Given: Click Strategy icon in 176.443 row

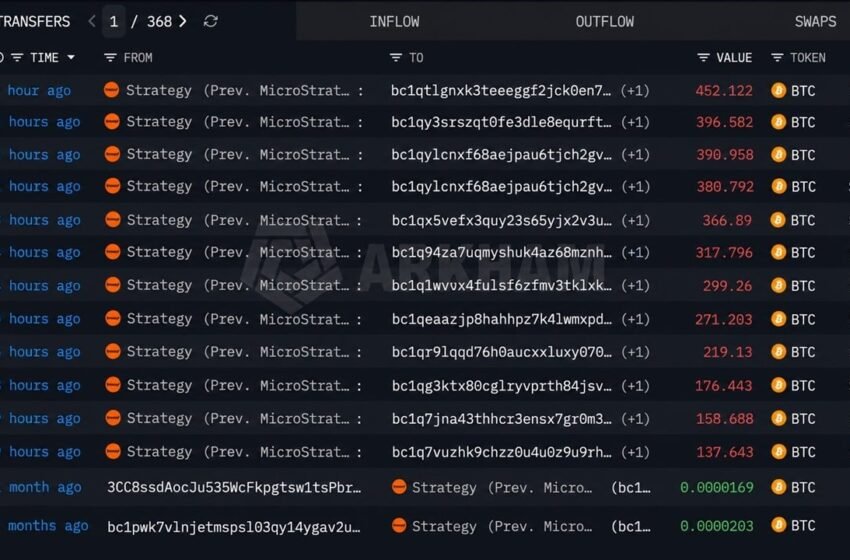Looking at the screenshot, I should coord(113,385).
